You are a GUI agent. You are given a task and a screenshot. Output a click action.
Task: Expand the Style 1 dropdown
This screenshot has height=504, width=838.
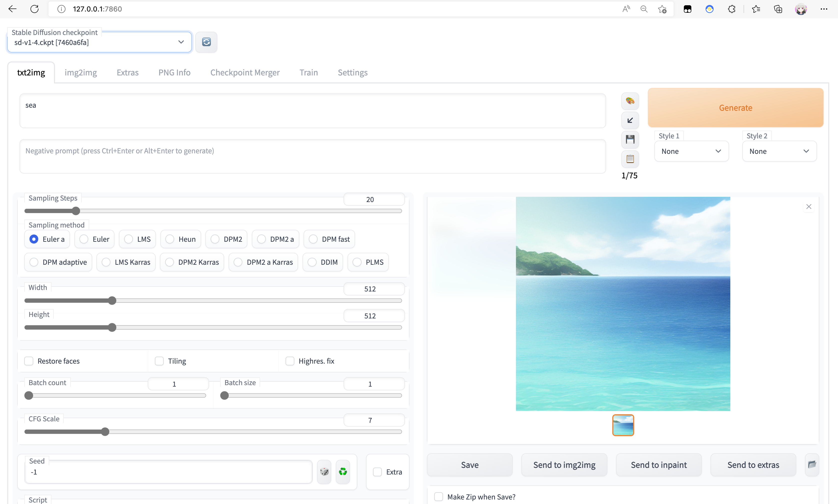[x=691, y=151]
